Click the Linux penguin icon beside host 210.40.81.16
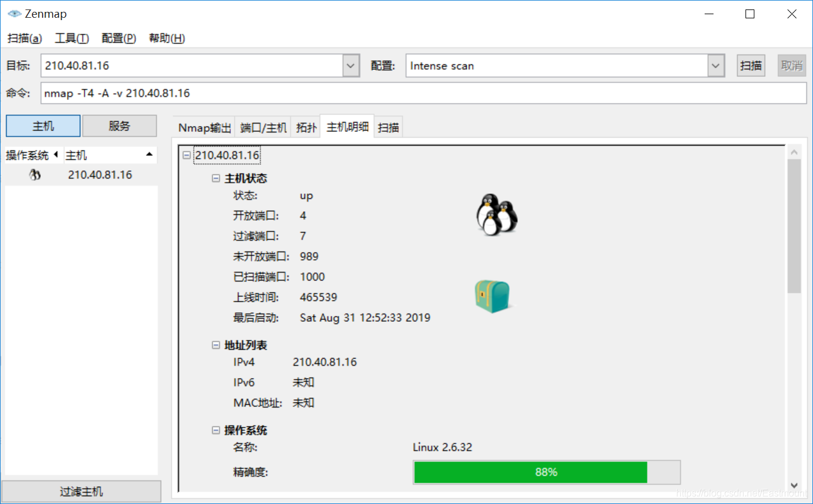Viewport: 813px width, 504px height. click(x=35, y=175)
